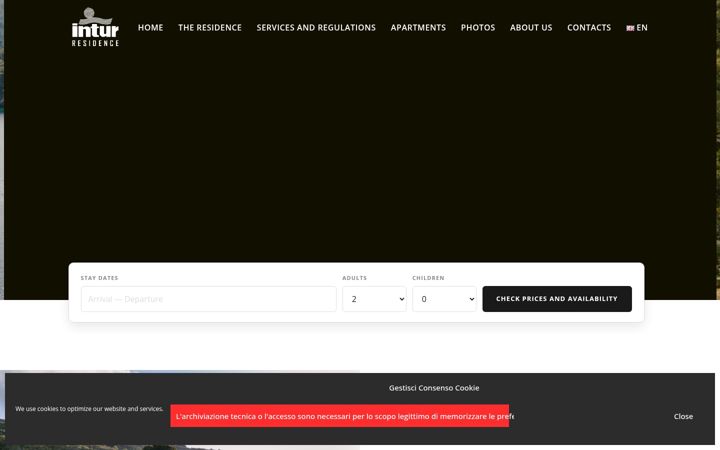This screenshot has width=720, height=450.
Task: Click the CHILDREN label
Action: [x=428, y=278]
